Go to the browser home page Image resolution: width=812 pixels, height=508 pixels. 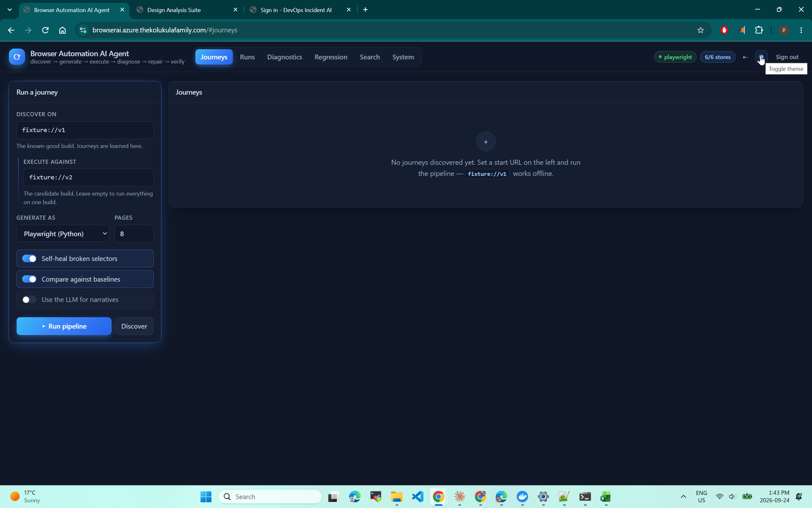[62, 30]
